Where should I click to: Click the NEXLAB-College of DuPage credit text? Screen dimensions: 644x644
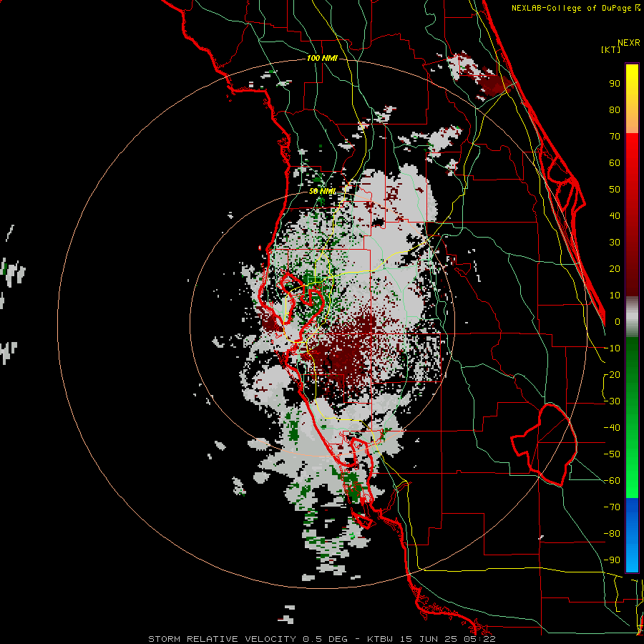(575, 8)
